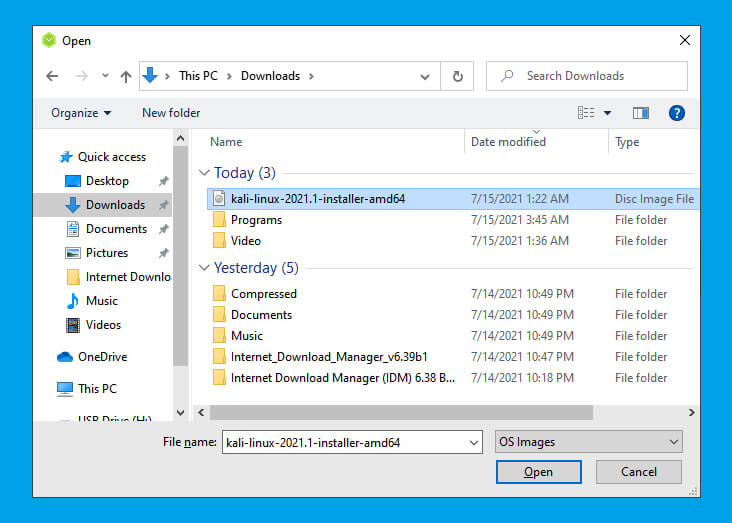This screenshot has width=732, height=523.
Task: Click the app icon in dialog title bar
Action: (x=49, y=40)
